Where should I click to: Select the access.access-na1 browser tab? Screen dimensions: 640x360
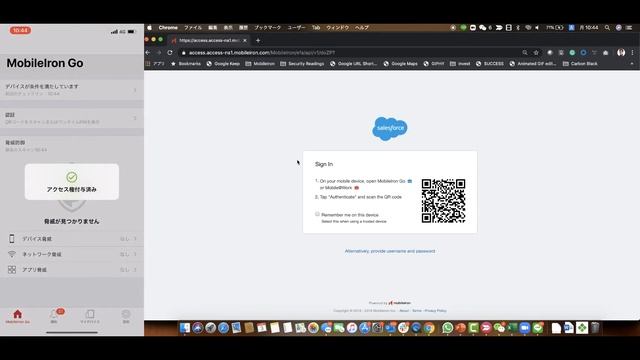point(208,40)
